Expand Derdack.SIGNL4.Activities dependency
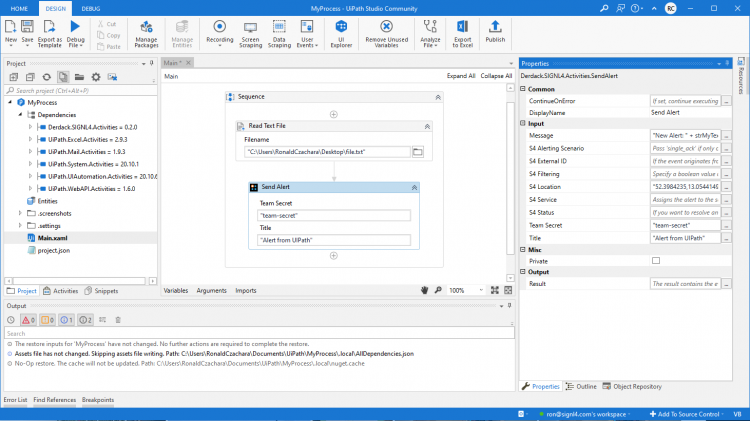Viewport: 750px width, 421px height. click(31, 127)
